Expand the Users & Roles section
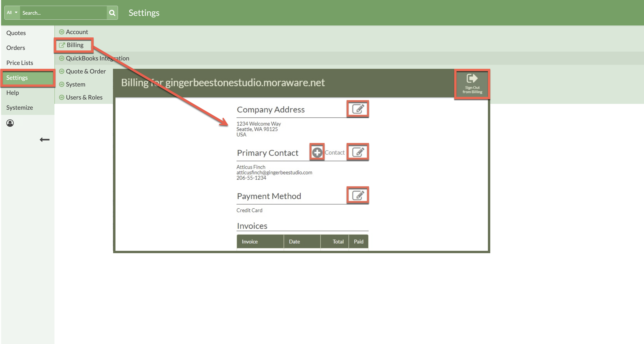The image size is (644, 344). tap(61, 97)
